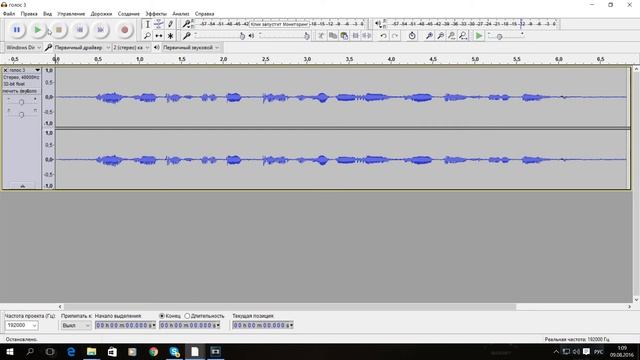
Task: Click the horizontal scrollbar below tracks
Action: (x=290, y=307)
